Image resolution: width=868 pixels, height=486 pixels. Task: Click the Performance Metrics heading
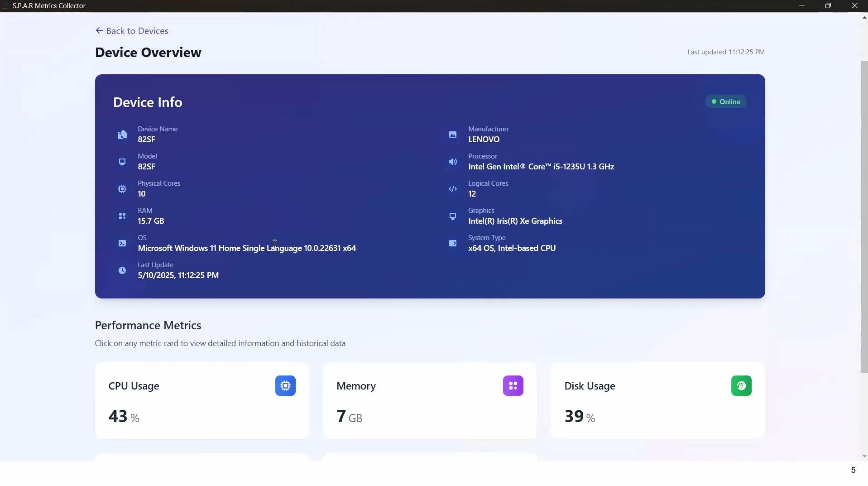(x=148, y=325)
